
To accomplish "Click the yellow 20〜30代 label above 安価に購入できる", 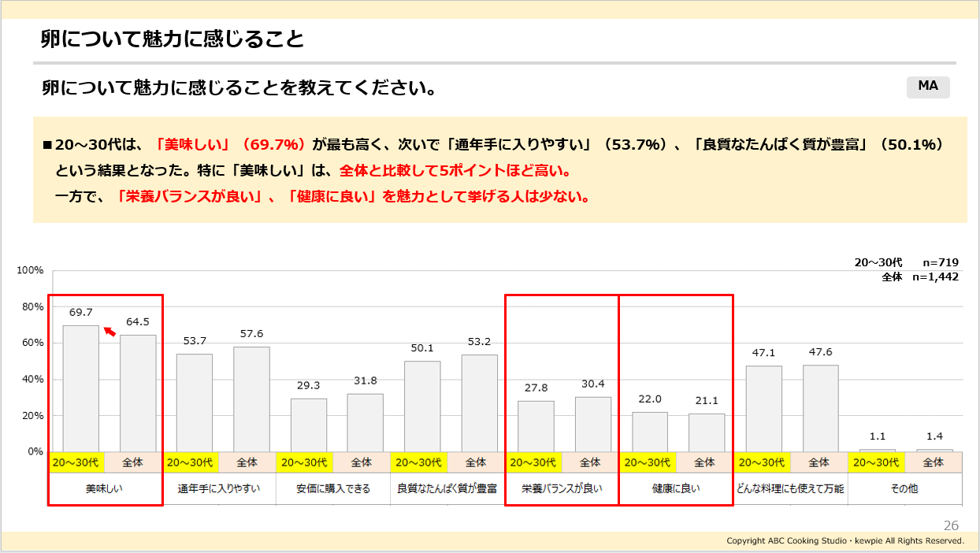I will point(304,462).
